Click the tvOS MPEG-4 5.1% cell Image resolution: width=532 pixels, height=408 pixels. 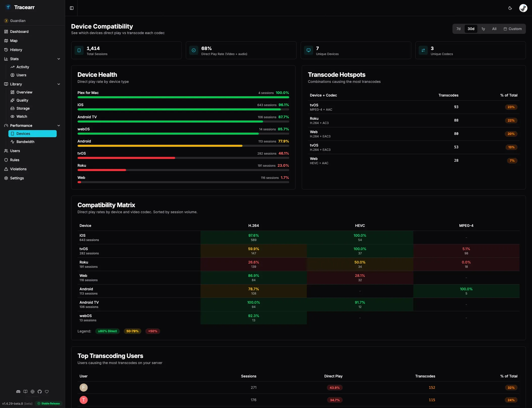pyautogui.click(x=466, y=251)
